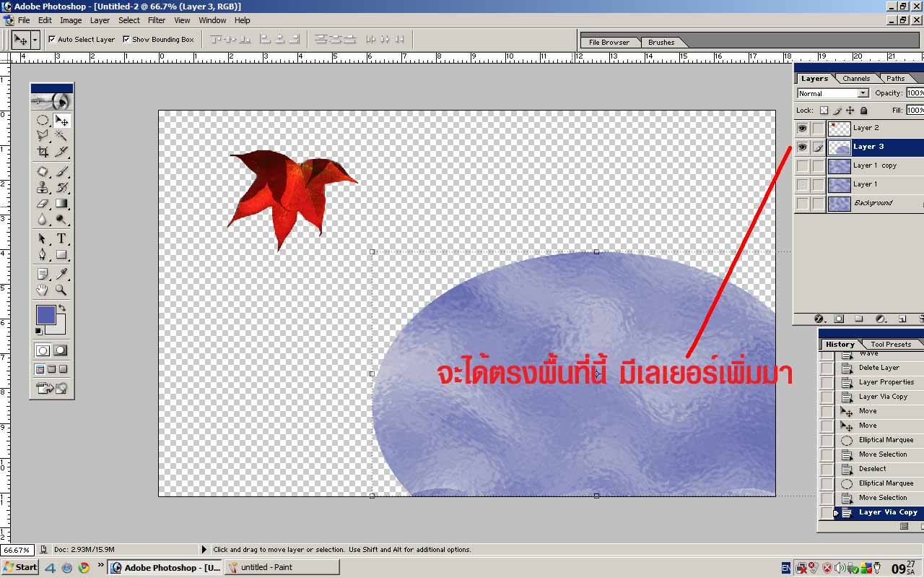Pick the Eyedropper tool

point(62,274)
